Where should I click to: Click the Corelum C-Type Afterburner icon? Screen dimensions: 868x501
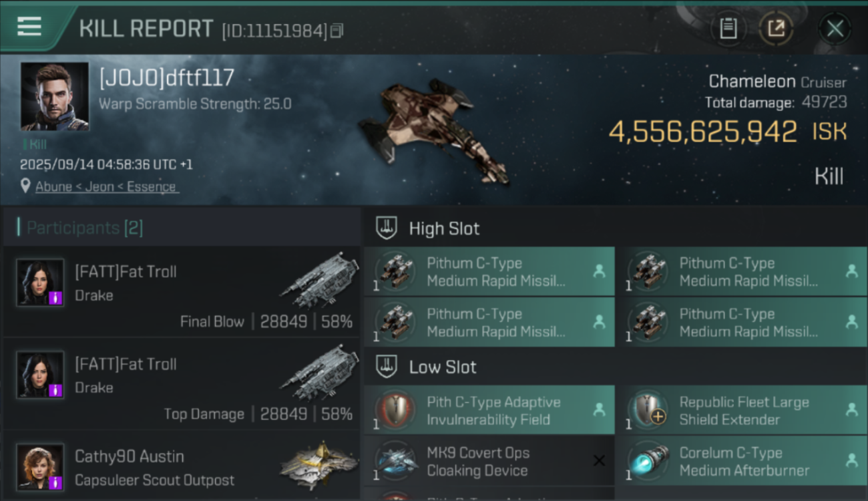648,462
